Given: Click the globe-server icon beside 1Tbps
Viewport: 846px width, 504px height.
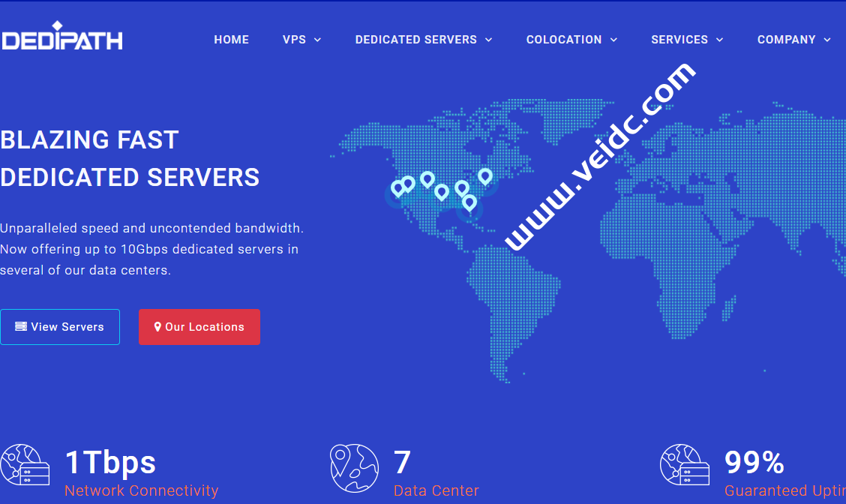Looking at the screenshot, I should [25, 466].
